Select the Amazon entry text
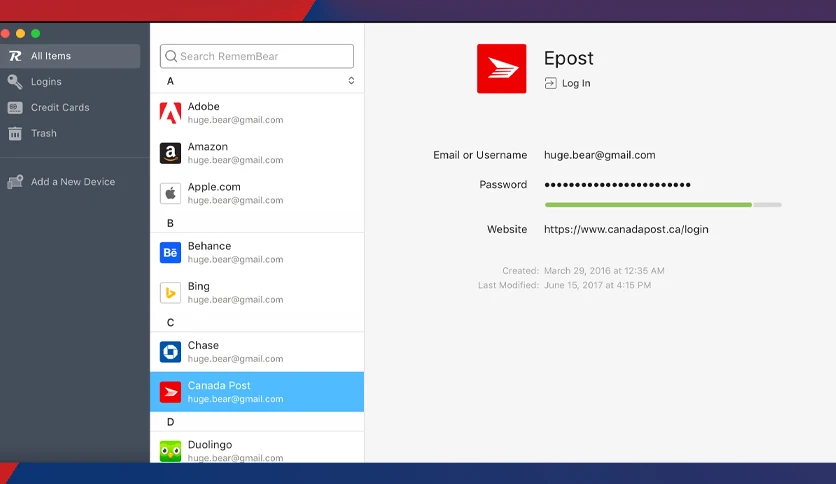836x484 pixels. [x=235, y=153]
